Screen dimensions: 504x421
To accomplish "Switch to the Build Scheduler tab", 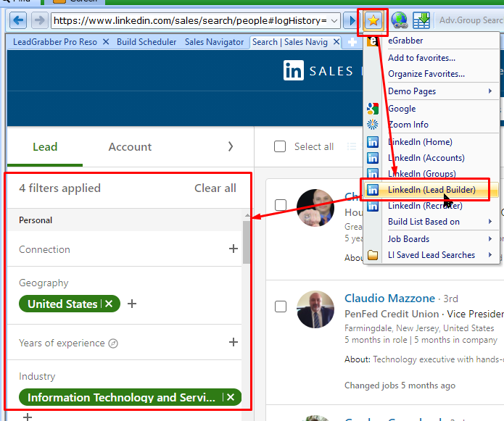I will click(x=146, y=42).
